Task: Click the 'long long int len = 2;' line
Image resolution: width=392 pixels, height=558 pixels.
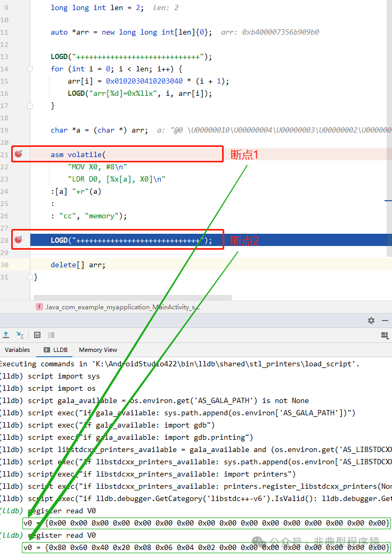Action: pyautogui.click(x=97, y=7)
